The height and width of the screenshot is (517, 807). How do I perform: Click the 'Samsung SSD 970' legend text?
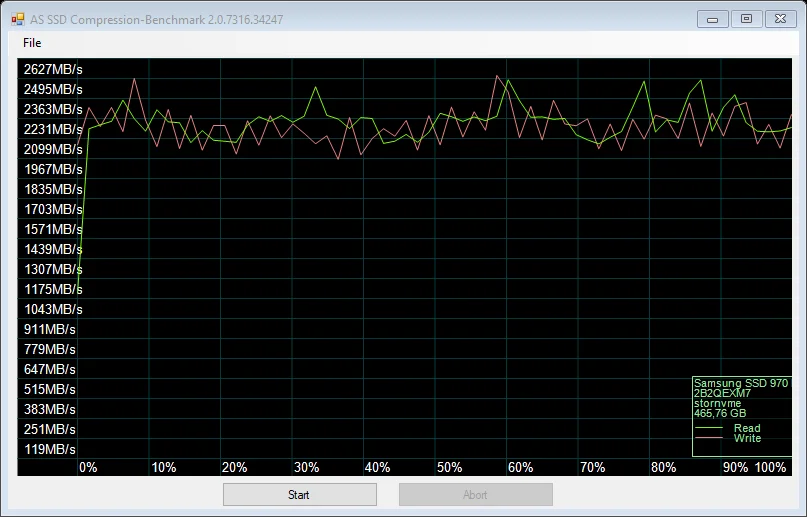(741, 383)
